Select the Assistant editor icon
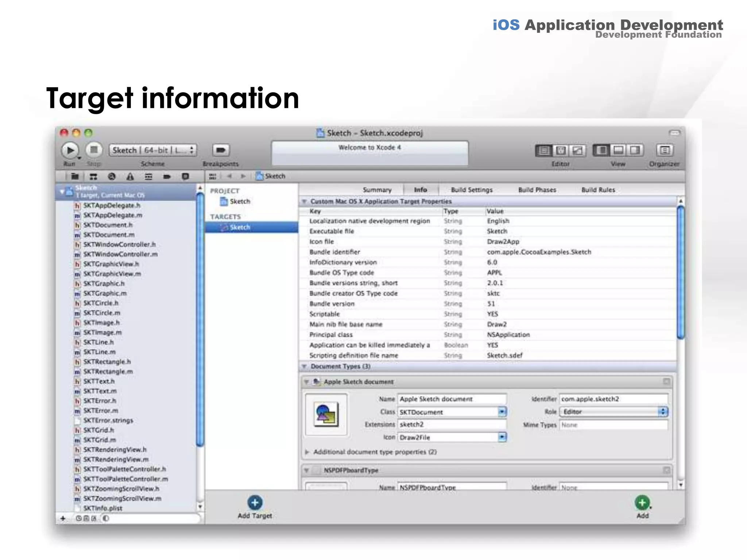 (561, 150)
